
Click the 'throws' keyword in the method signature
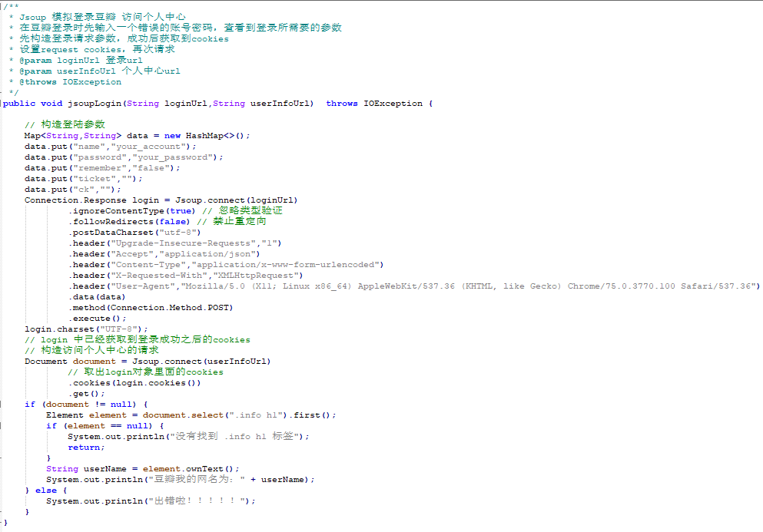[x=342, y=104]
